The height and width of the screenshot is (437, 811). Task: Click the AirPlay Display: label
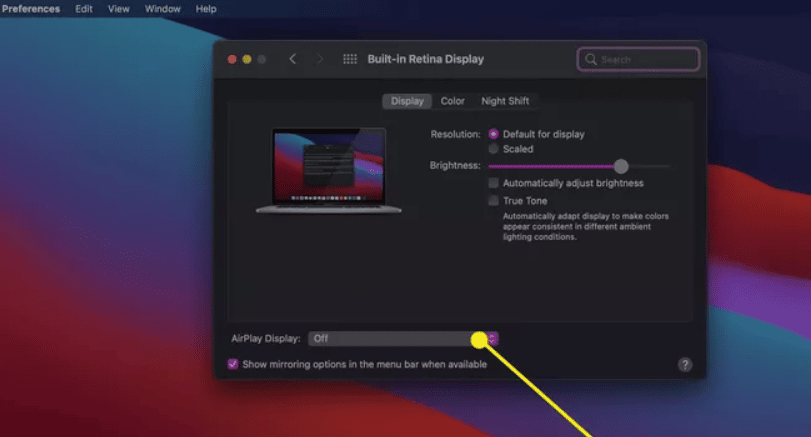266,339
